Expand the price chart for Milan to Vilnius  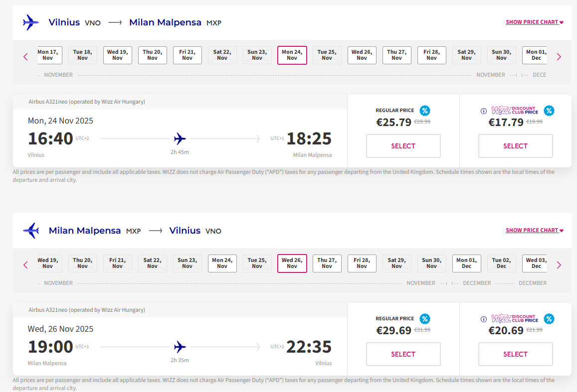pyautogui.click(x=534, y=230)
